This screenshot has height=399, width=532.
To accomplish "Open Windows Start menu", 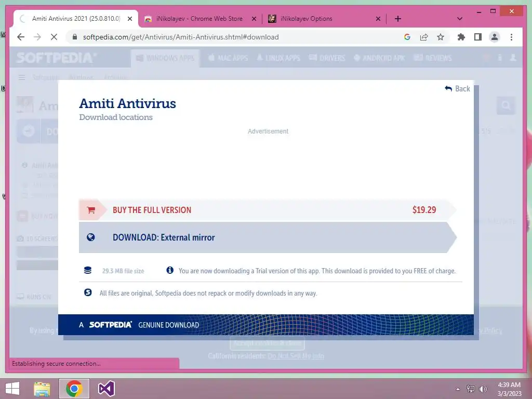I will (x=12, y=389).
